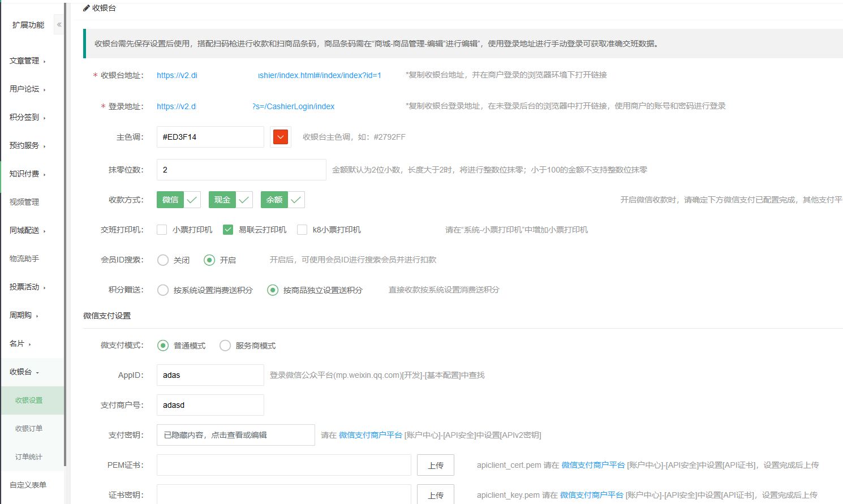
Task: Expand the 预约服务 sidebar menu
Action: pyautogui.click(x=27, y=145)
